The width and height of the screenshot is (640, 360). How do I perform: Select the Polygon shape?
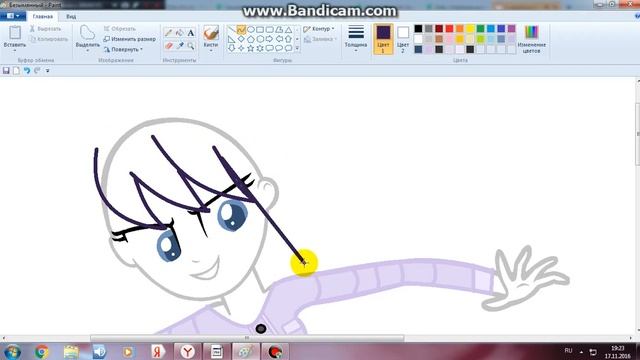[279, 30]
